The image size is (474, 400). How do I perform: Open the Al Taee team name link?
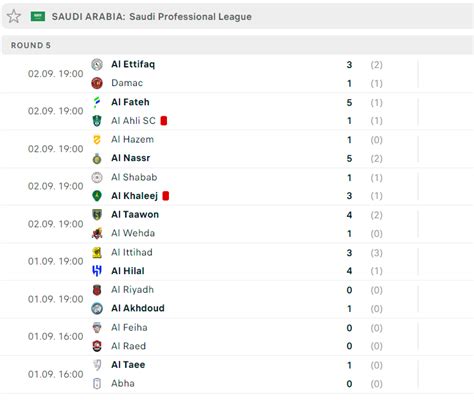[x=128, y=365]
